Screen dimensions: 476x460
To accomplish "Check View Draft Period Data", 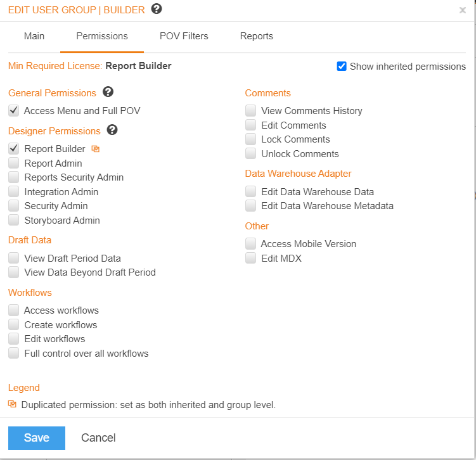I will [14, 259].
